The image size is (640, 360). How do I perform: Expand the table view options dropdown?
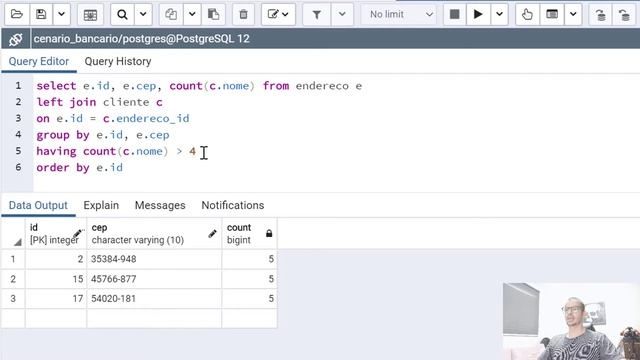click(573, 15)
